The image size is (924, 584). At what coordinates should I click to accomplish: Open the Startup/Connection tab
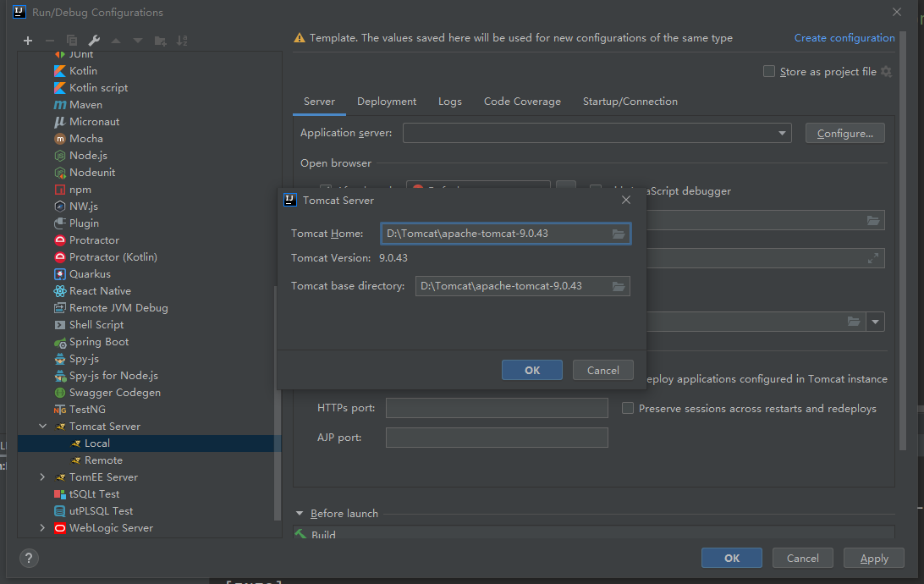coord(630,102)
